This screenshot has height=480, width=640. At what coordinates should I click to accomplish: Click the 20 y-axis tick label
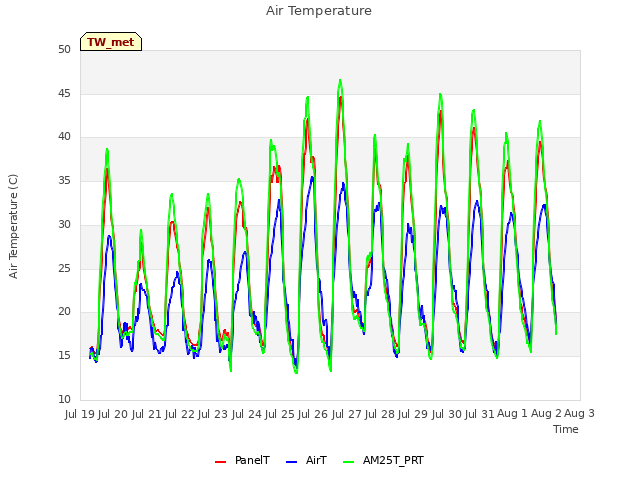[64, 312]
